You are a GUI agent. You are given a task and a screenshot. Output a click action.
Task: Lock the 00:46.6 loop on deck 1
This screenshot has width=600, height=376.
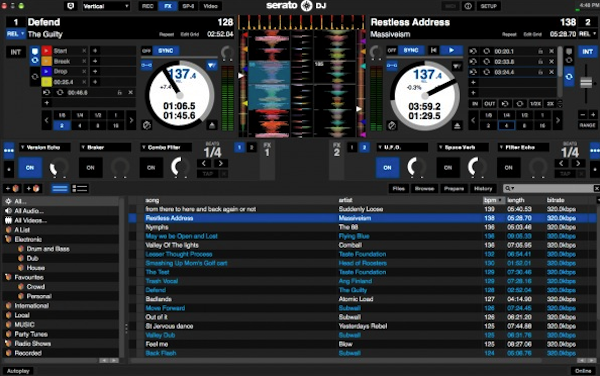pos(119,93)
